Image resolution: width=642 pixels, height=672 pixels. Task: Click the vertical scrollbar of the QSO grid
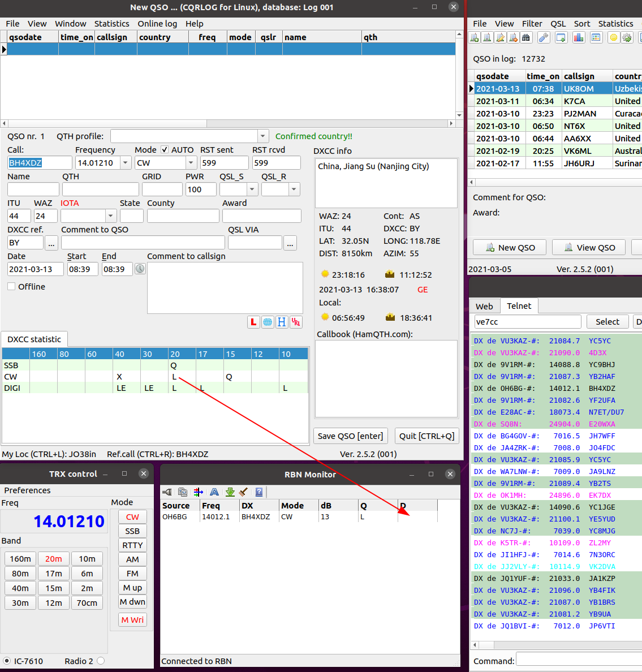(459, 75)
